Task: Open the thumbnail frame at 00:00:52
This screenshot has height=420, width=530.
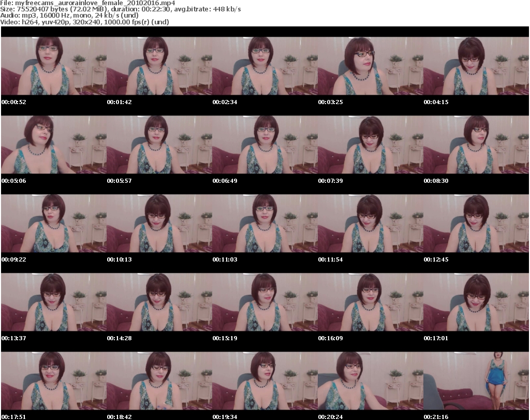Action: [x=54, y=66]
